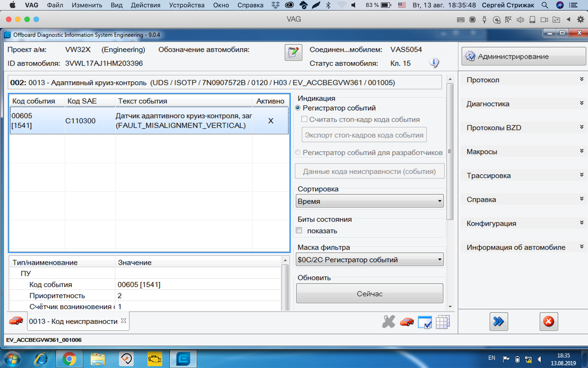Click Данные кода неисправности (события) button
588x368 pixels.
[x=370, y=171]
